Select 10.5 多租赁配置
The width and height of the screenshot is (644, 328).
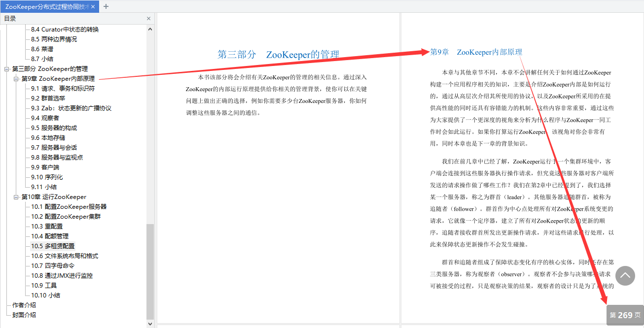pos(53,246)
